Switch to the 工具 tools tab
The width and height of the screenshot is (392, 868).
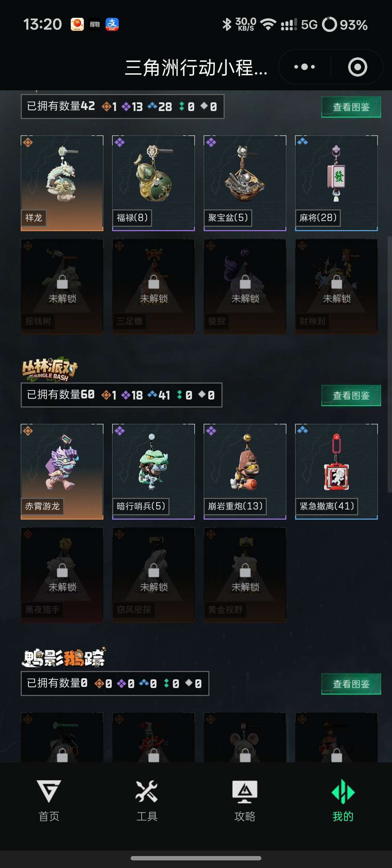[147, 800]
